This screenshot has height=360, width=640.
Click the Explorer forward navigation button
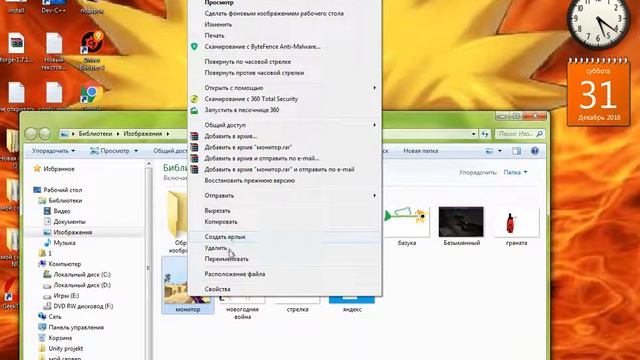[x=45, y=133]
